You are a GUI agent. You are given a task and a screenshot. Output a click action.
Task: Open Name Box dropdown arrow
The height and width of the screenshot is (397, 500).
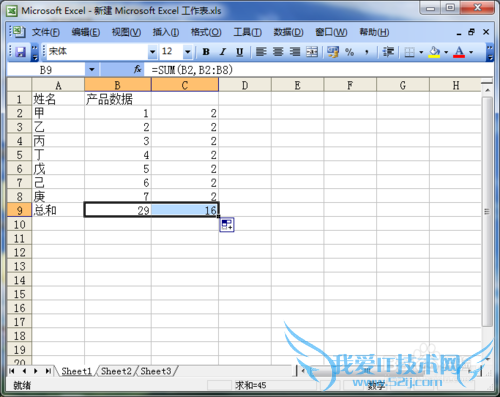pyautogui.click(x=92, y=70)
